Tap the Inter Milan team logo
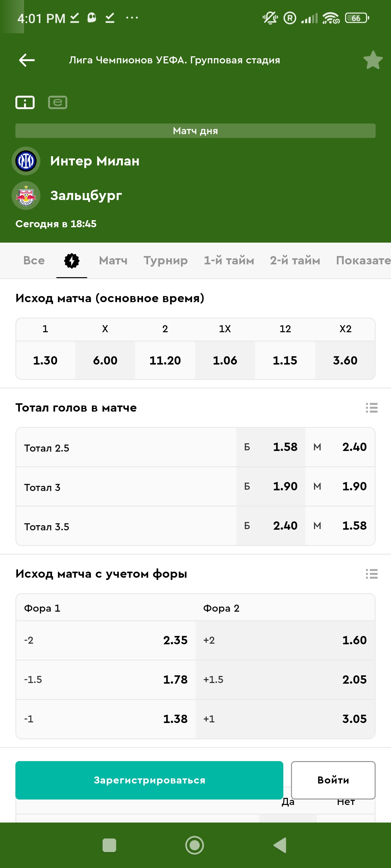Image resolution: width=391 pixels, height=868 pixels. 26,161
